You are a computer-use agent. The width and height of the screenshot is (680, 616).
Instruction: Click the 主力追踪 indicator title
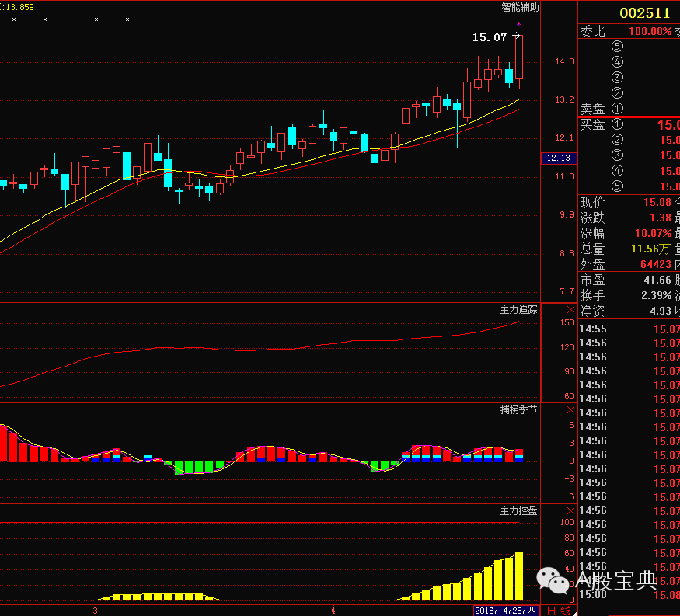point(518,309)
